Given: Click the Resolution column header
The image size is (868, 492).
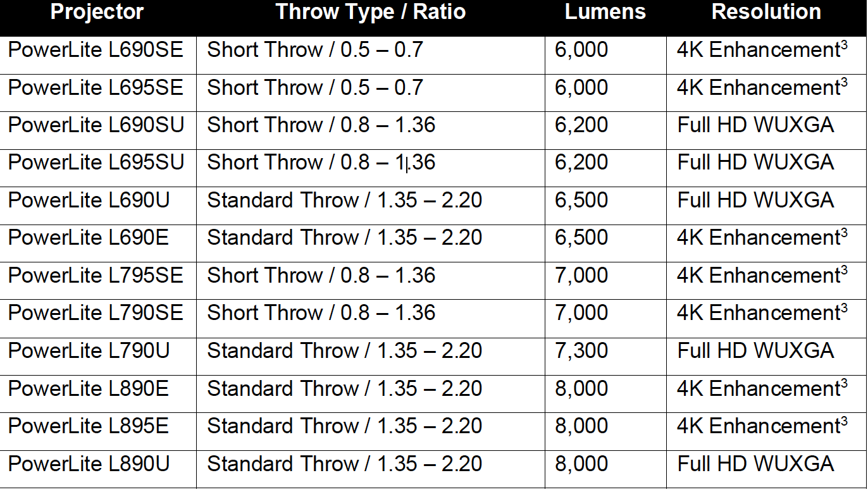Looking at the screenshot, I should [x=766, y=12].
